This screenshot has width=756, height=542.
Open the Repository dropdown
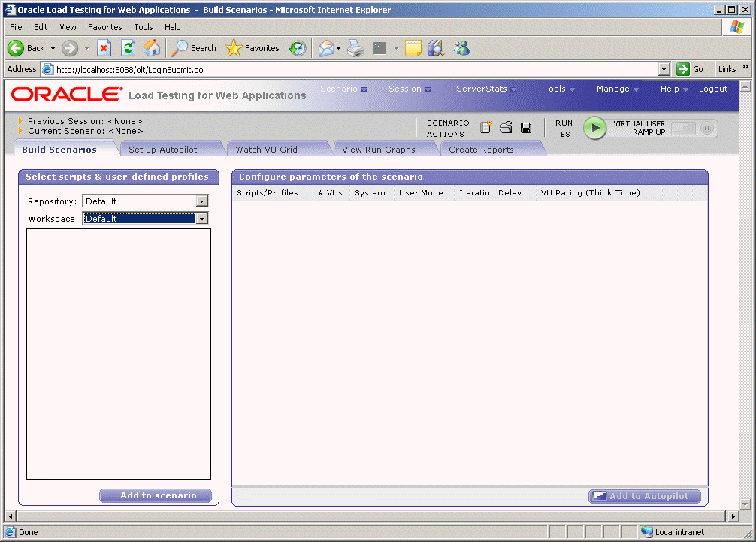pyautogui.click(x=201, y=201)
